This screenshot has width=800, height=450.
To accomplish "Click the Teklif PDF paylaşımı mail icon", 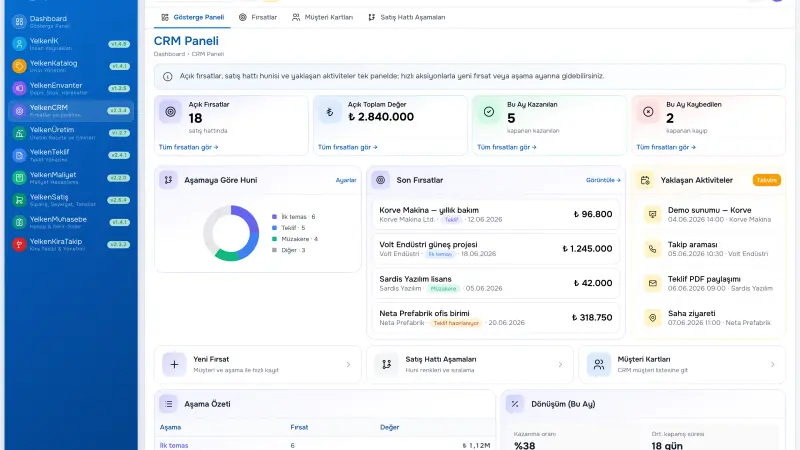I will click(653, 283).
